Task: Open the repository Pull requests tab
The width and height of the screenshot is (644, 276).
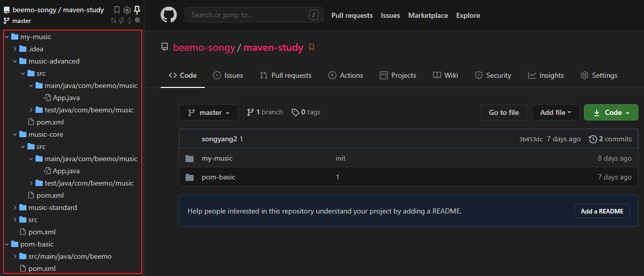Action: click(285, 75)
